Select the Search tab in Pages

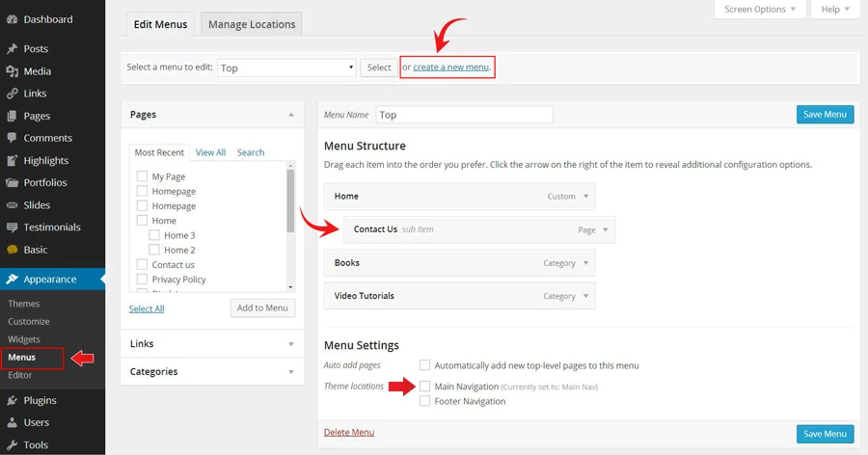click(251, 152)
